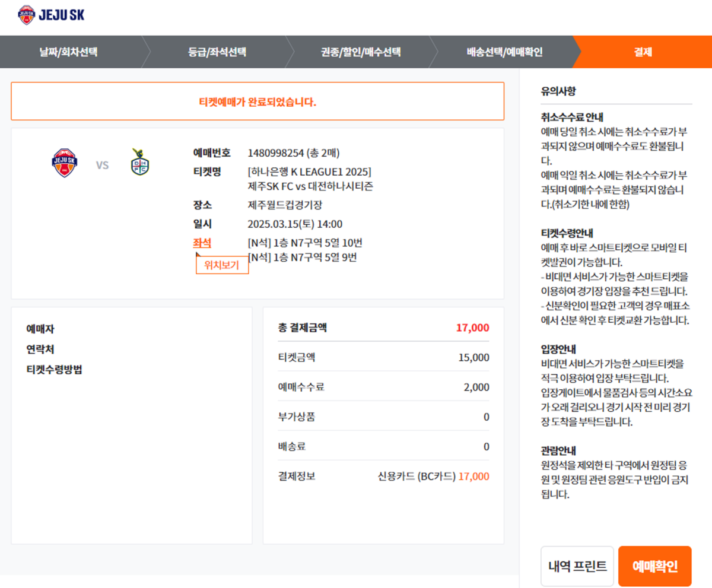This screenshot has width=712, height=588.
Task: Click the 티켓수령안내 heading
Action: 567,233
